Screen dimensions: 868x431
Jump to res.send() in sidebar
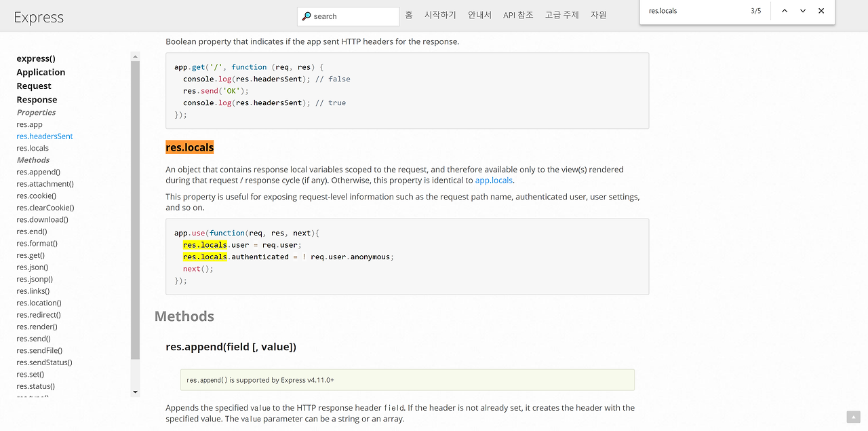(33, 338)
